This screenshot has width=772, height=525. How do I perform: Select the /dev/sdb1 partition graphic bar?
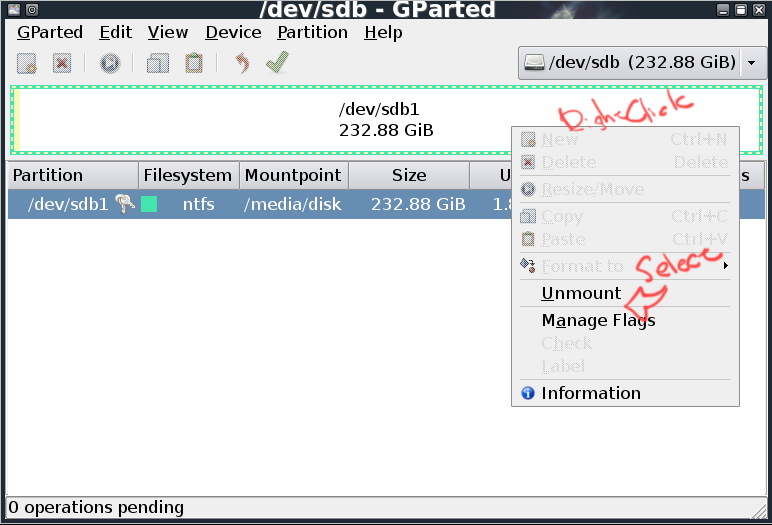point(386,120)
